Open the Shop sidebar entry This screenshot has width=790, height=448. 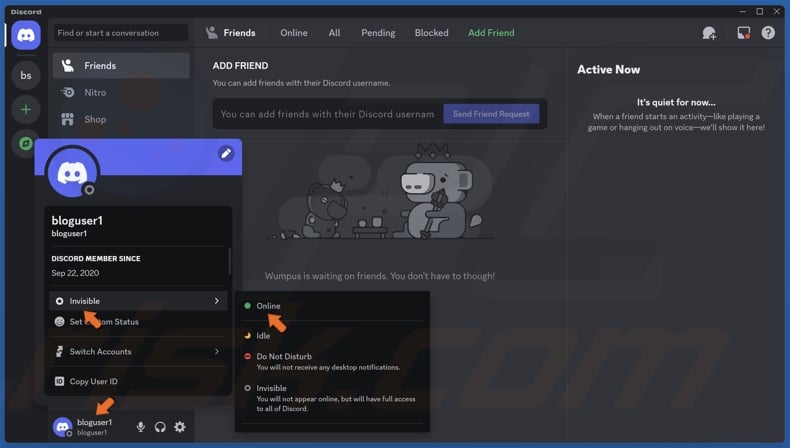[121, 119]
